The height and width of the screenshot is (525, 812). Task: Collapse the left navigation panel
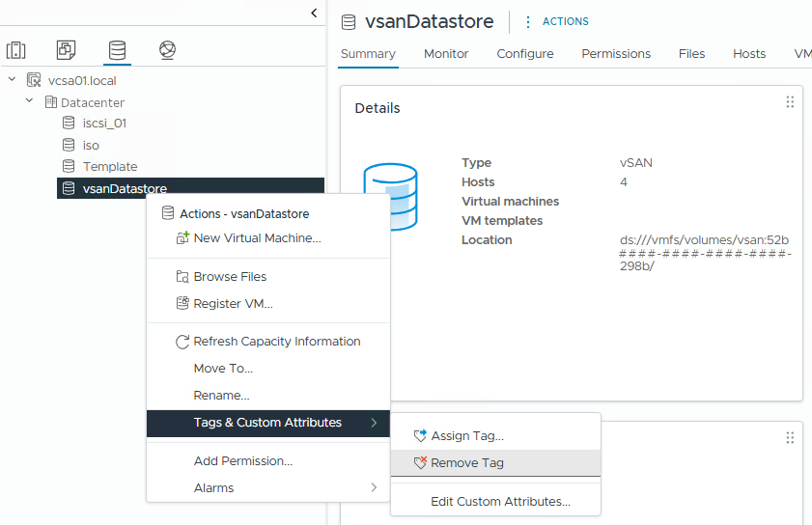point(314,13)
